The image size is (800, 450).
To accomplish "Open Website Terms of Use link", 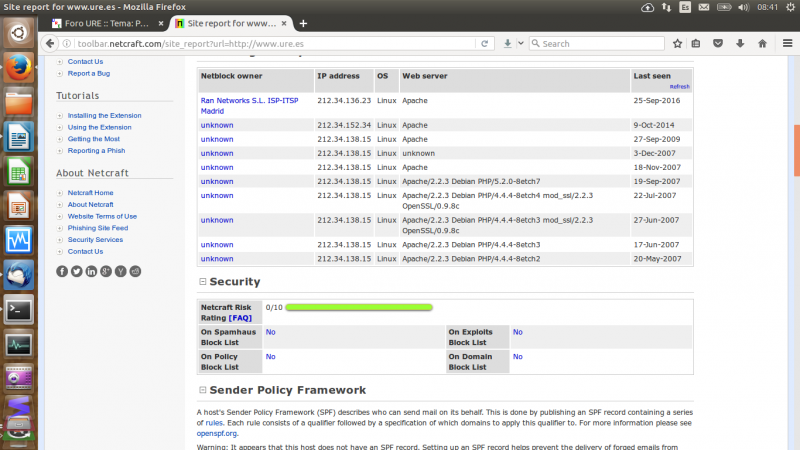I will [102, 216].
